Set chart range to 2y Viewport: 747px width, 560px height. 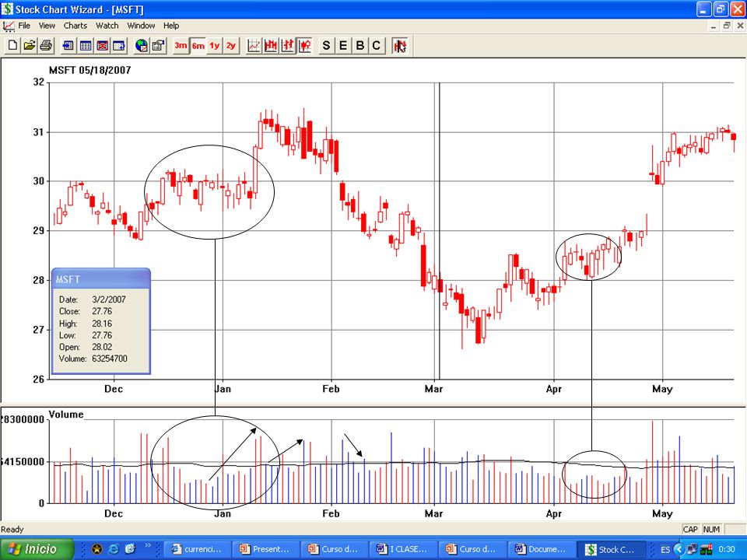[231, 46]
